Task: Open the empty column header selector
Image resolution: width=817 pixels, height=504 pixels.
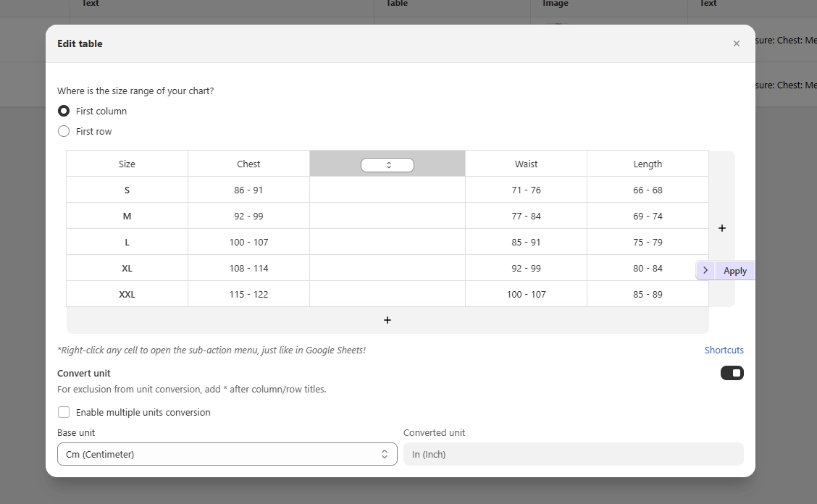Action: [x=387, y=165]
